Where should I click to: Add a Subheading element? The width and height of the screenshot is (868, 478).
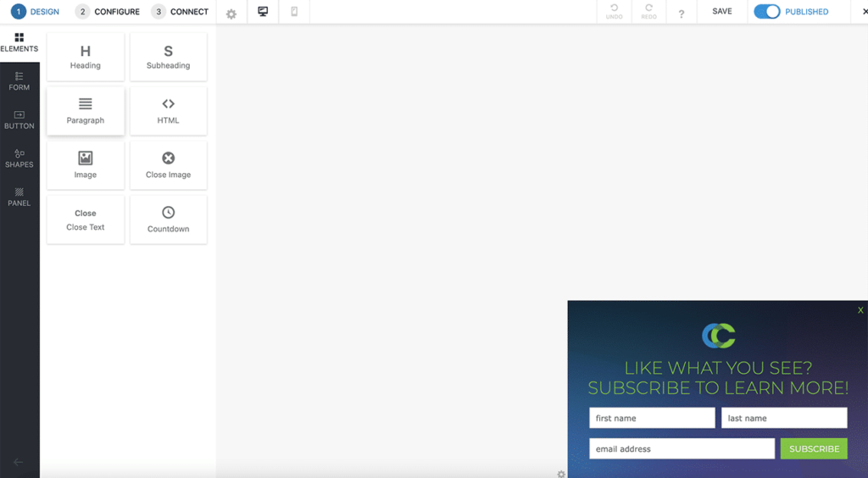(169, 57)
